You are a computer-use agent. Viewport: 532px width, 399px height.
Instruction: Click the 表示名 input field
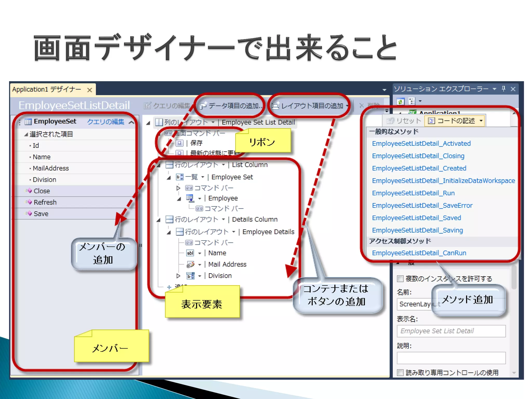coord(451,331)
